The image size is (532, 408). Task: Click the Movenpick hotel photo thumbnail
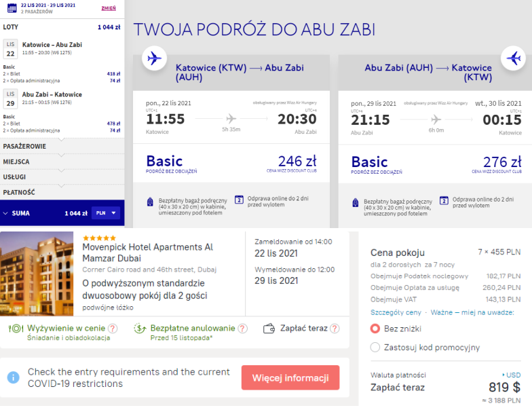pyautogui.click(x=37, y=274)
